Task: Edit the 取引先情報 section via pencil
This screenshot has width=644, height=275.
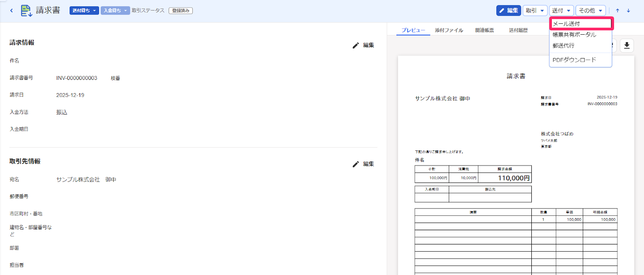Action: (x=363, y=164)
